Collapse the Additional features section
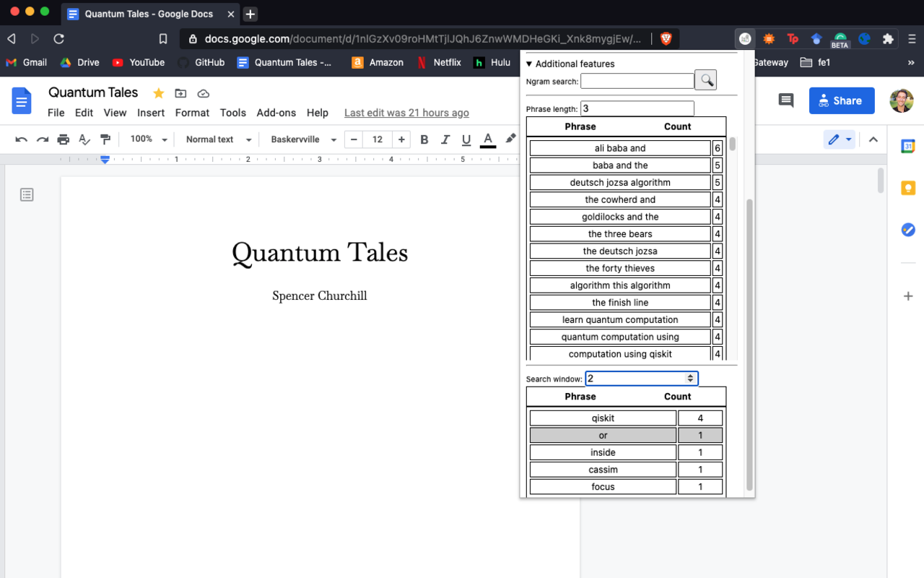The image size is (924, 578). coord(529,64)
